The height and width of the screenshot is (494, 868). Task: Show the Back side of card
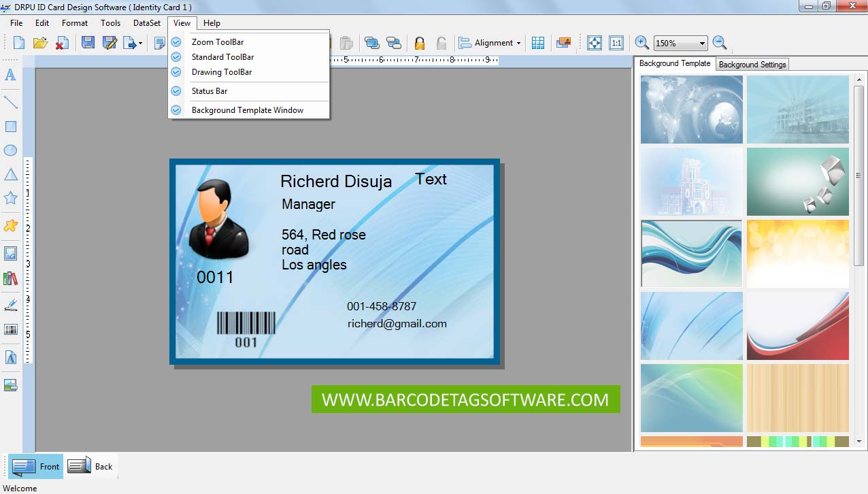(x=90, y=466)
